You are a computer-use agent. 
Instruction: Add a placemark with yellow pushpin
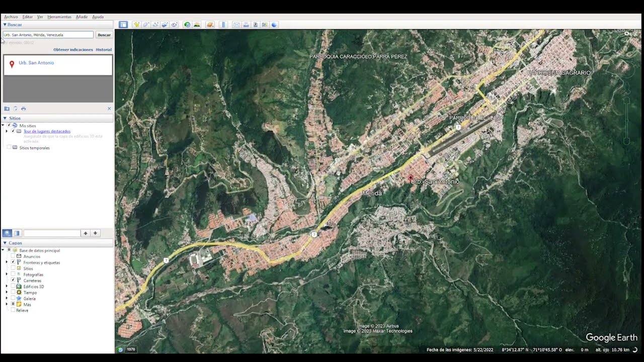click(136, 25)
